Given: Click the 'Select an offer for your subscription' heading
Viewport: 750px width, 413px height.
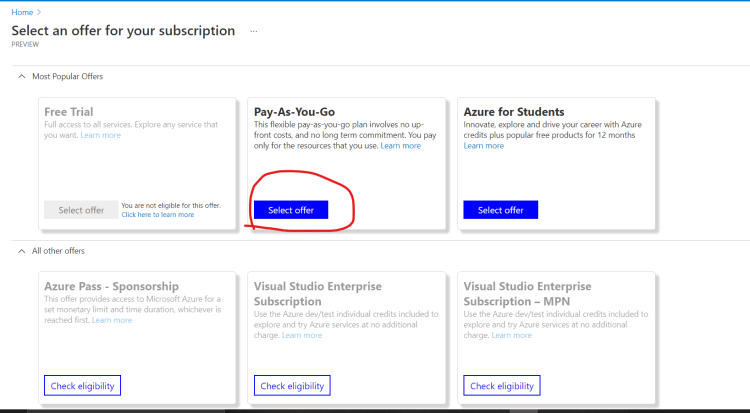Looking at the screenshot, I should pos(123,31).
